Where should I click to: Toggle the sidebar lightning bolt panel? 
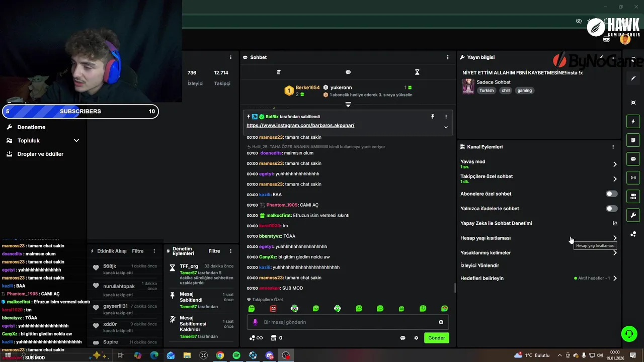coord(633,121)
